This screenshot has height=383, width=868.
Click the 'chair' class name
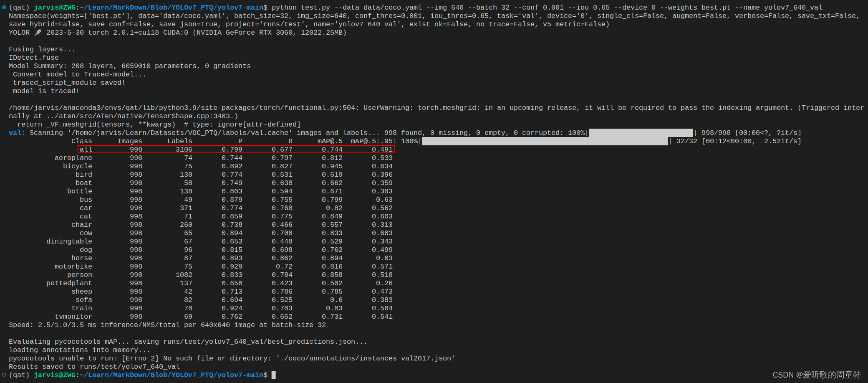tap(82, 225)
